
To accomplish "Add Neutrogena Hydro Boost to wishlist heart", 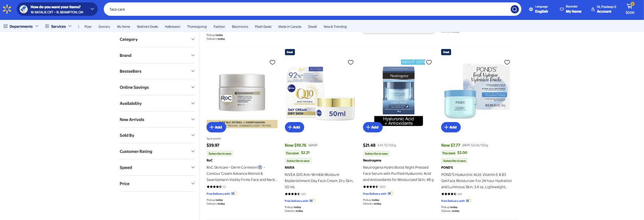I will point(429,62).
